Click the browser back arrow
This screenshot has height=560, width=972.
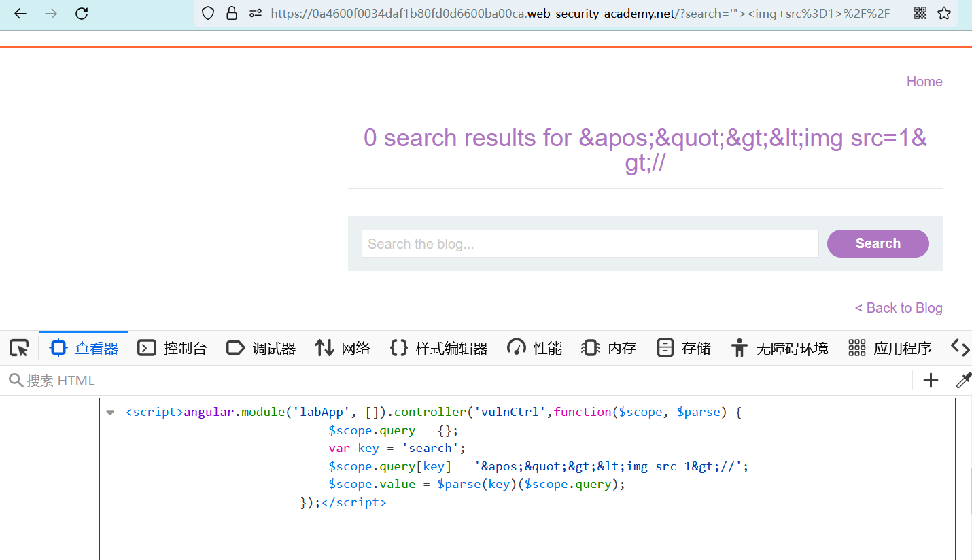click(x=20, y=13)
